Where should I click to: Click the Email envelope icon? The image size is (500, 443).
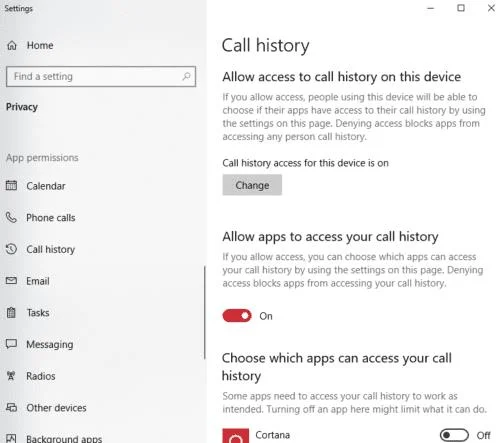click(x=11, y=281)
